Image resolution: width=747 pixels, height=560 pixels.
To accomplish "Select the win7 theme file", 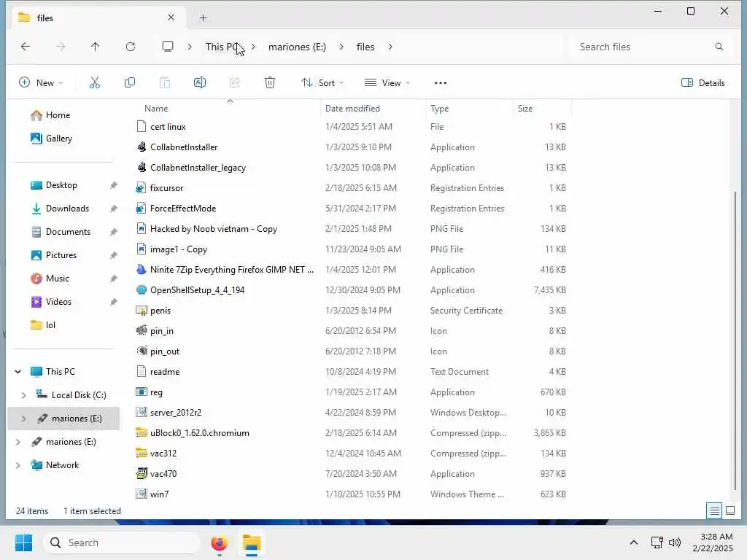I will pos(159,494).
